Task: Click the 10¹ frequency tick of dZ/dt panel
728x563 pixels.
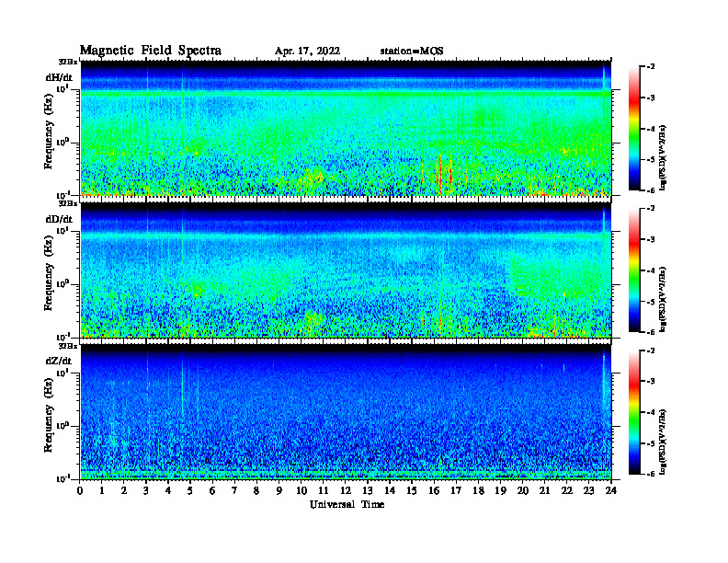Action: click(63, 373)
